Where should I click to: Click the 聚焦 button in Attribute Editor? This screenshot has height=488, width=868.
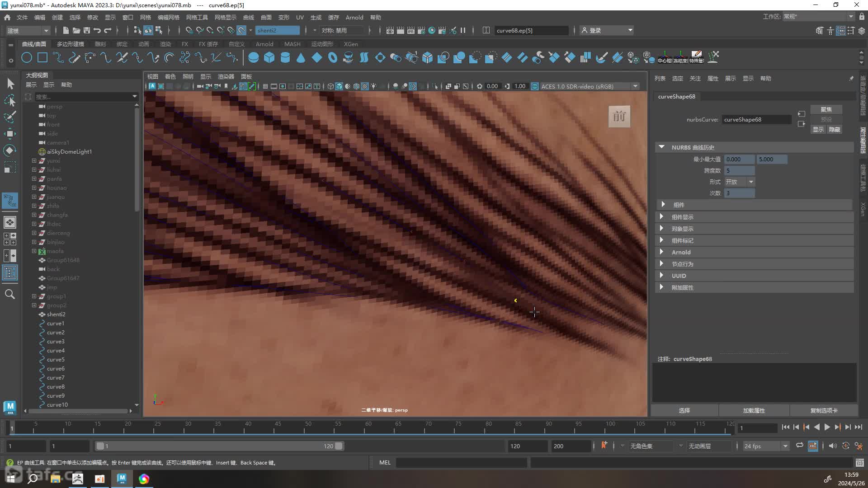click(x=826, y=109)
